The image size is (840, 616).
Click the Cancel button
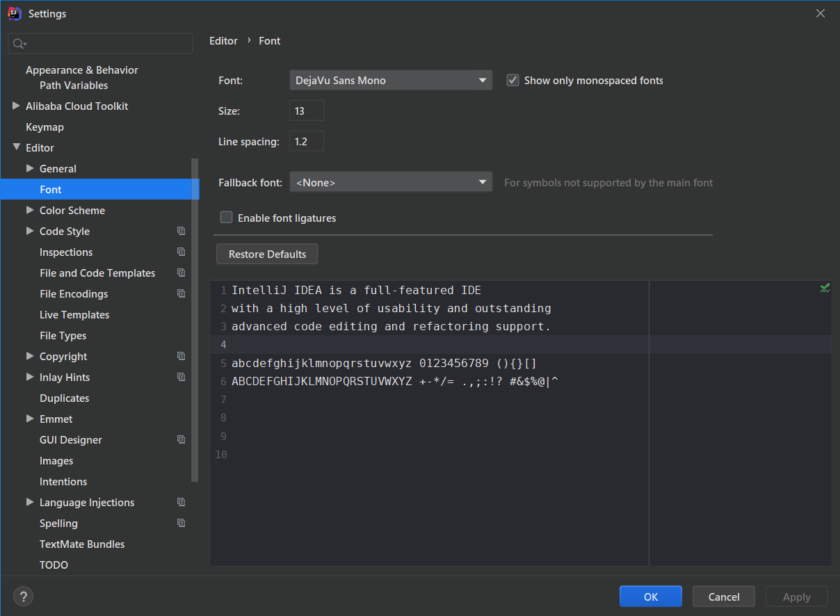(x=724, y=597)
